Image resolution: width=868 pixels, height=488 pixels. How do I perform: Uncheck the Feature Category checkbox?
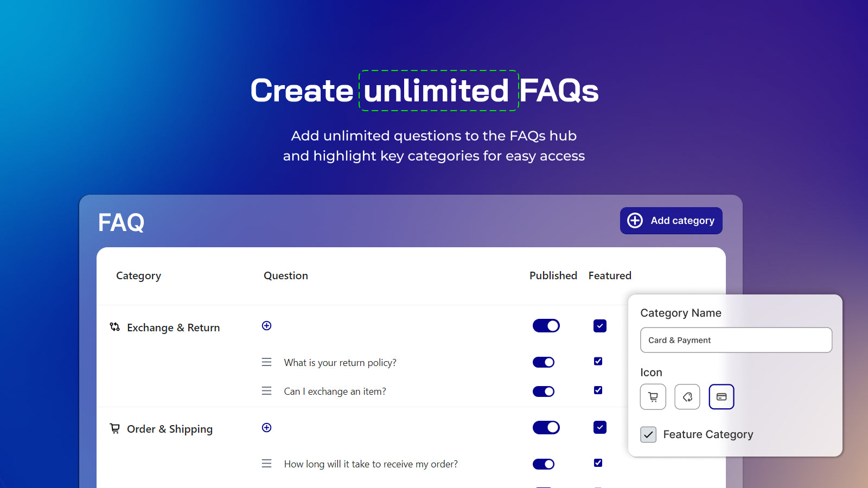[x=648, y=434]
